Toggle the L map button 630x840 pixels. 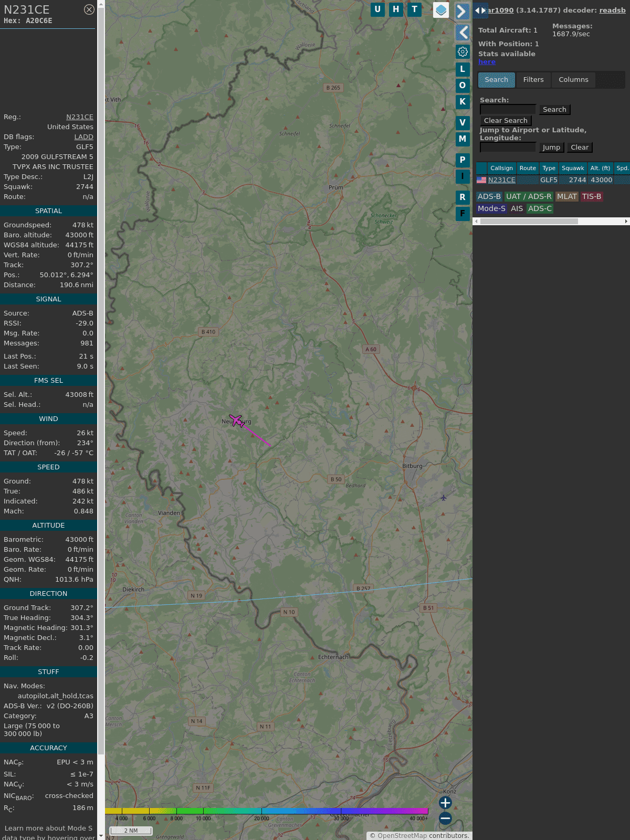point(463,69)
